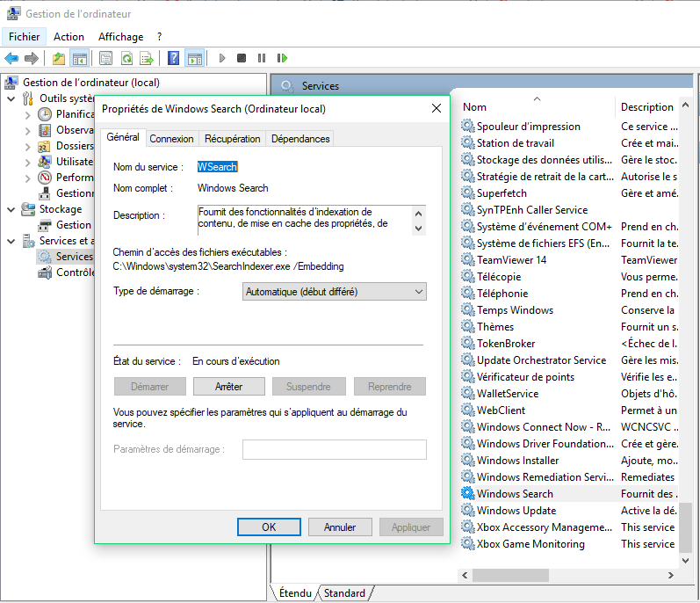Click the Help question mark toolbar icon

(173, 58)
